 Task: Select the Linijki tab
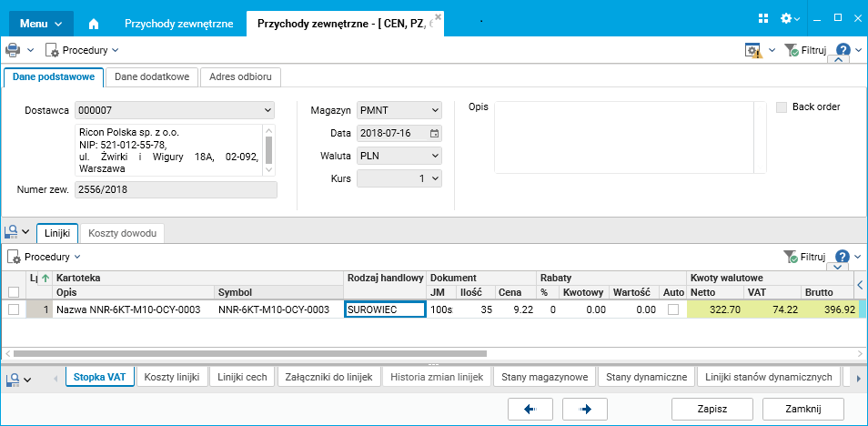click(x=57, y=233)
